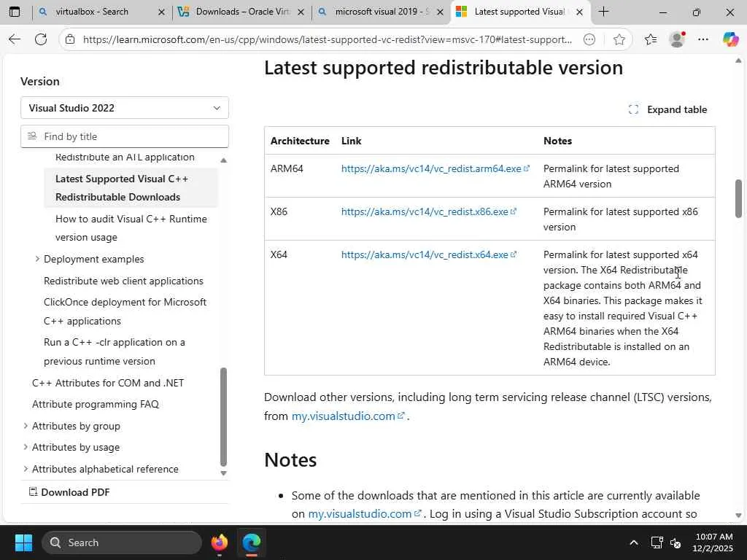
Task: Click the page scrollbar up arrow
Action: click(x=738, y=61)
